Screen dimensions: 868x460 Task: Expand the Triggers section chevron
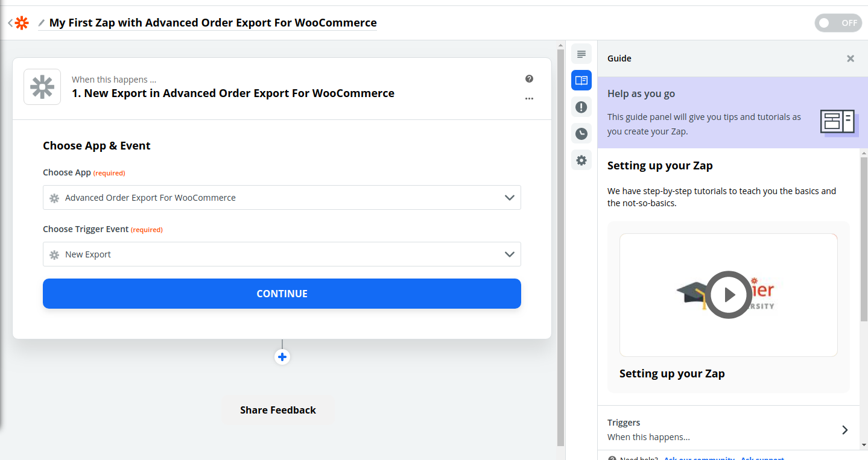[845, 430]
